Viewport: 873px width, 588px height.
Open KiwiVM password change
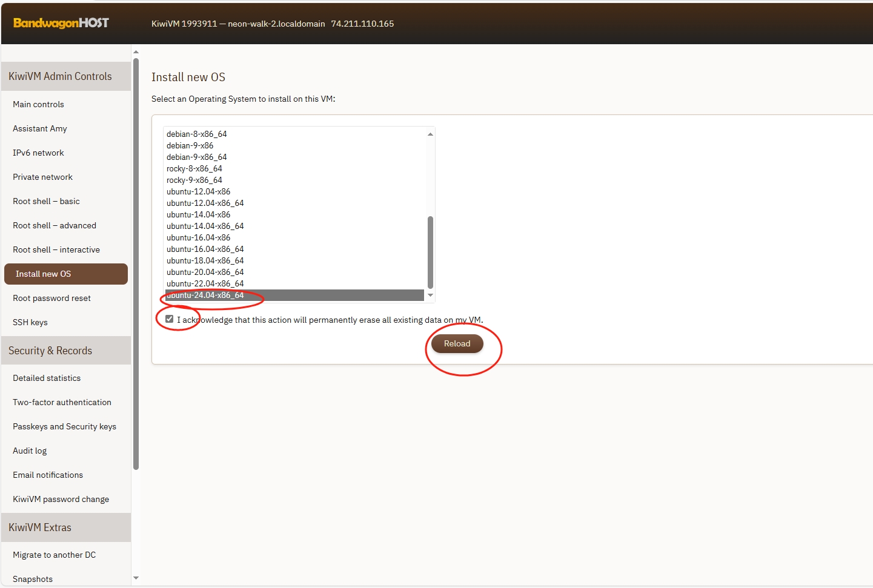click(x=61, y=499)
